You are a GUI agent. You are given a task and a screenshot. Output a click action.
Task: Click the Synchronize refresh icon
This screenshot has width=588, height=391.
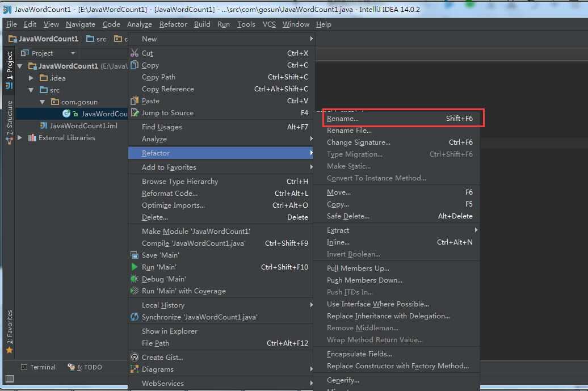pos(135,317)
